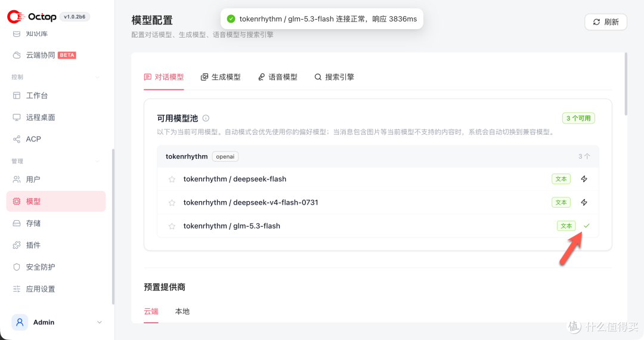Screen dimensions: 644x340
Task: Open the 工作台 sidebar icon
Action: click(x=17, y=95)
